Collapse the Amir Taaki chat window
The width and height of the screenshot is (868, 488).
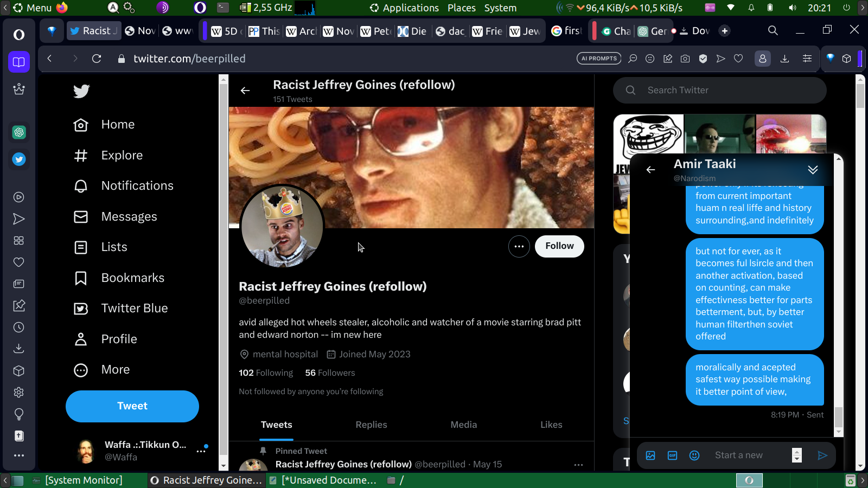(x=813, y=170)
